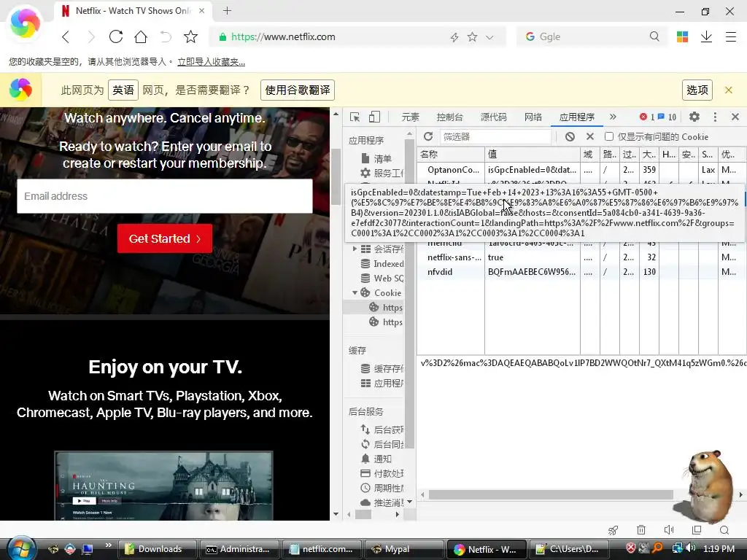Image resolution: width=747 pixels, height=560 pixels.
Task: Open the Web SQL sidebar item
Action: [382, 278]
